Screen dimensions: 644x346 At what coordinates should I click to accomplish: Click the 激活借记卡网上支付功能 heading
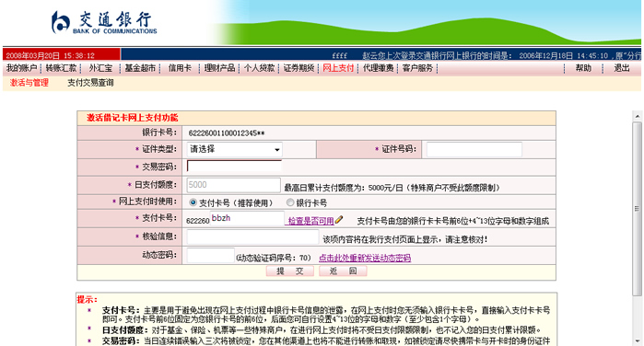click(x=133, y=118)
